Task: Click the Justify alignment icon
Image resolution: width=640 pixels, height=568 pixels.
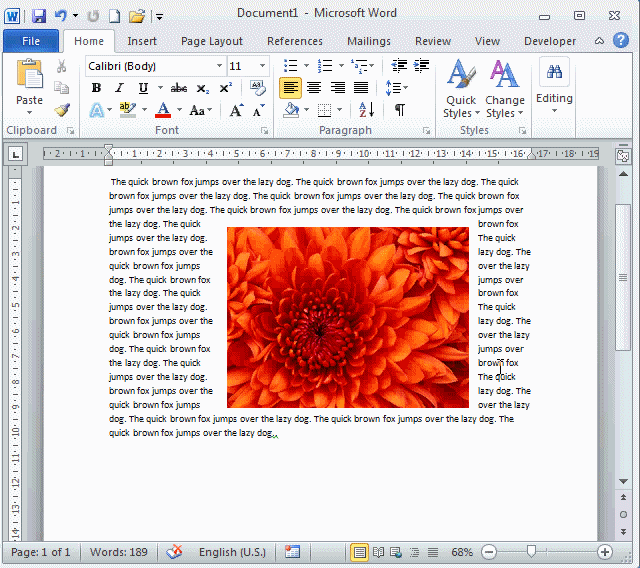Action: coord(361,88)
